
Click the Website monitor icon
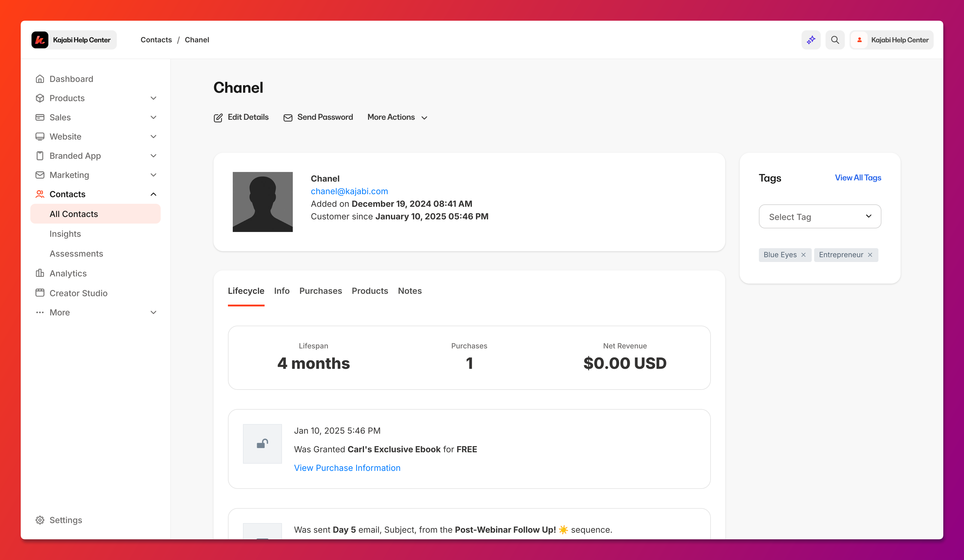click(40, 137)
